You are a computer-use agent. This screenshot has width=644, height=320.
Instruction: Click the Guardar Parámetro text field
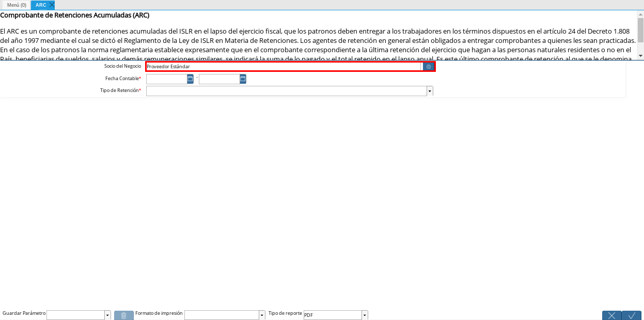coord(75,315)
